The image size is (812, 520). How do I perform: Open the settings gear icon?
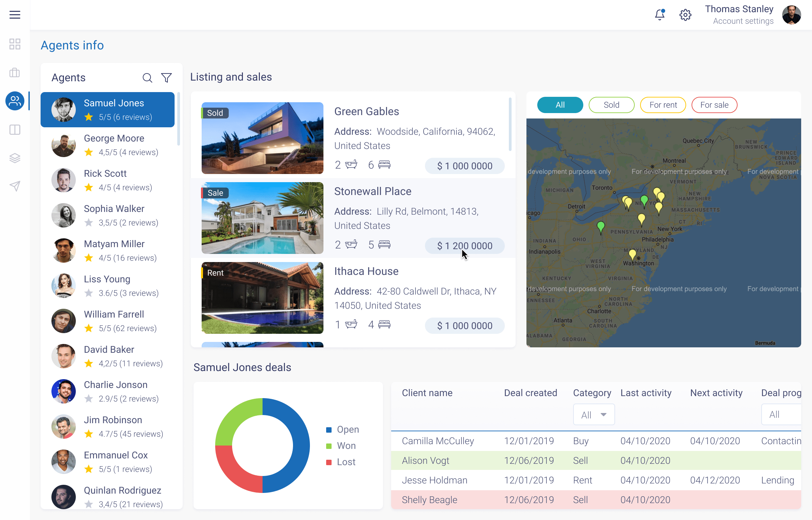[x=685, y=14]
